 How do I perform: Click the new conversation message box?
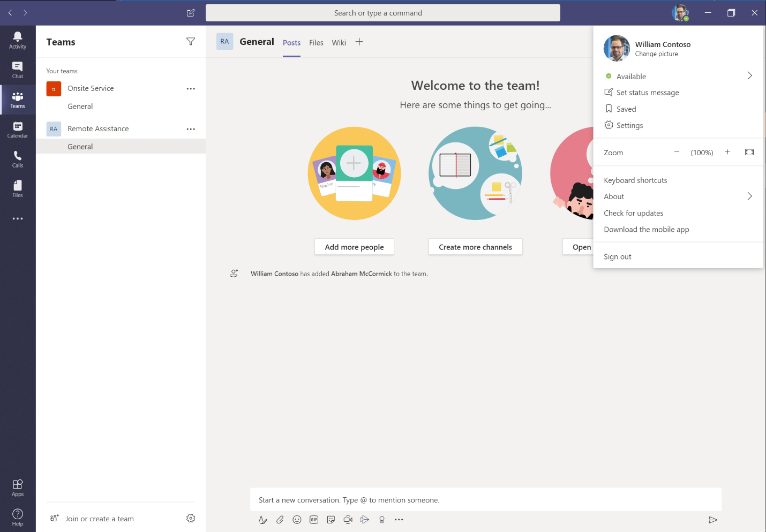(x=486, y=500)
